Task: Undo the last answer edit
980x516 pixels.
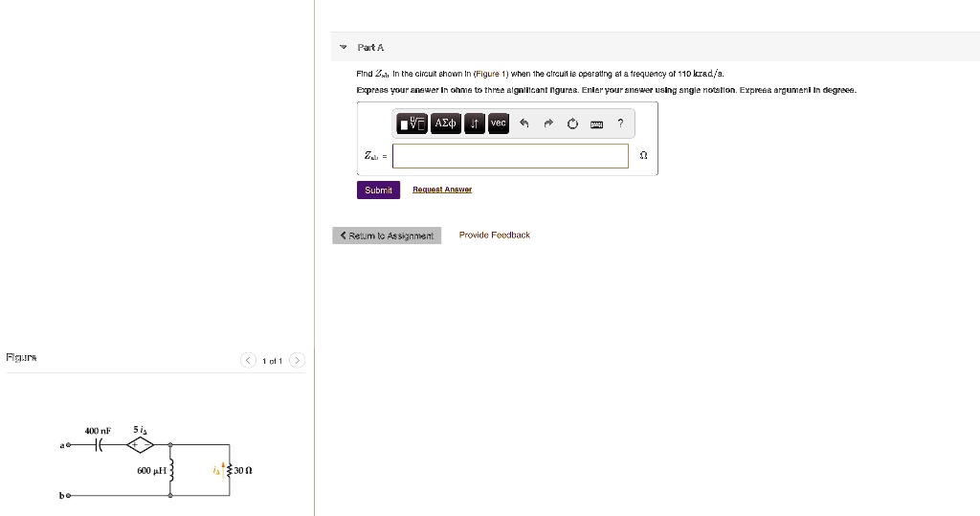Action: pyautogui.click(x=524, y=123)
